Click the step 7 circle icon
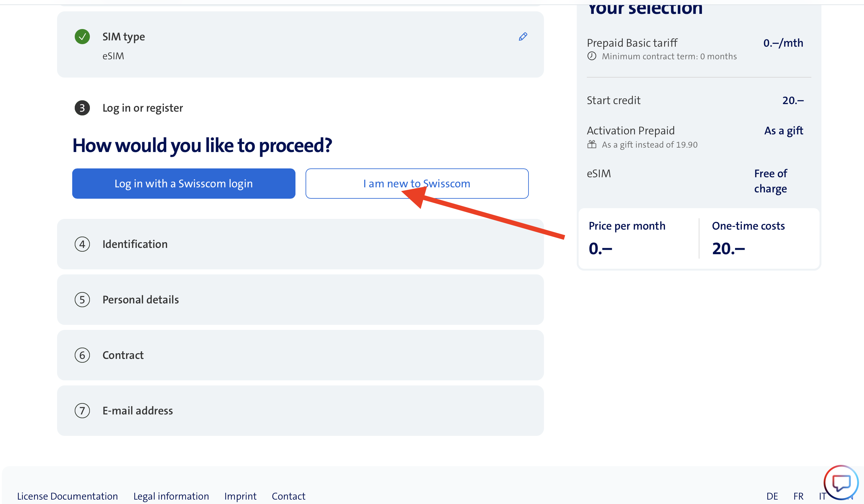 click(82, 410)
